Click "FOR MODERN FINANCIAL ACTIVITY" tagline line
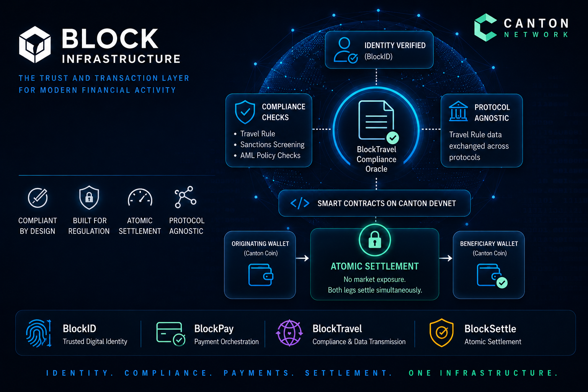The width and height of the screenshot is (588, 392). [97, 90]
